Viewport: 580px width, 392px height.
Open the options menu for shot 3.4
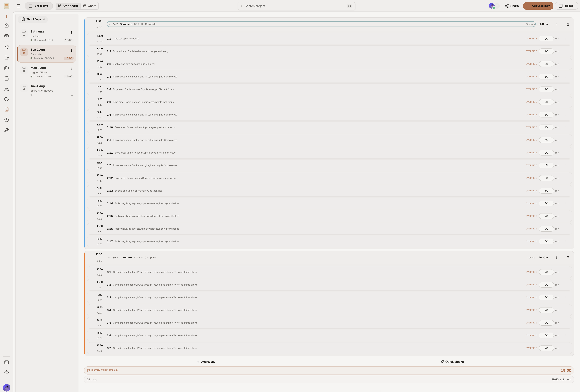(x=566, y=310)
